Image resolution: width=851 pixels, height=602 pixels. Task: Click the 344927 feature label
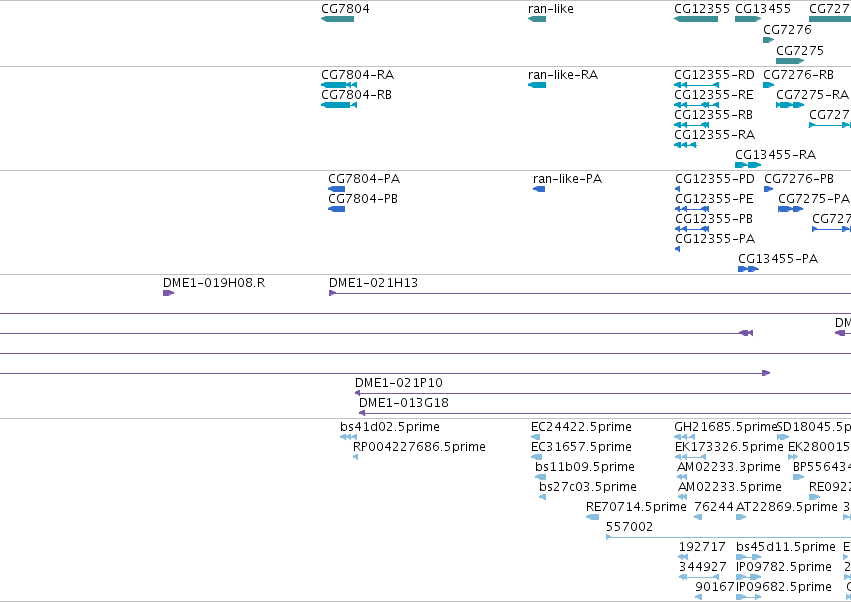702,567
